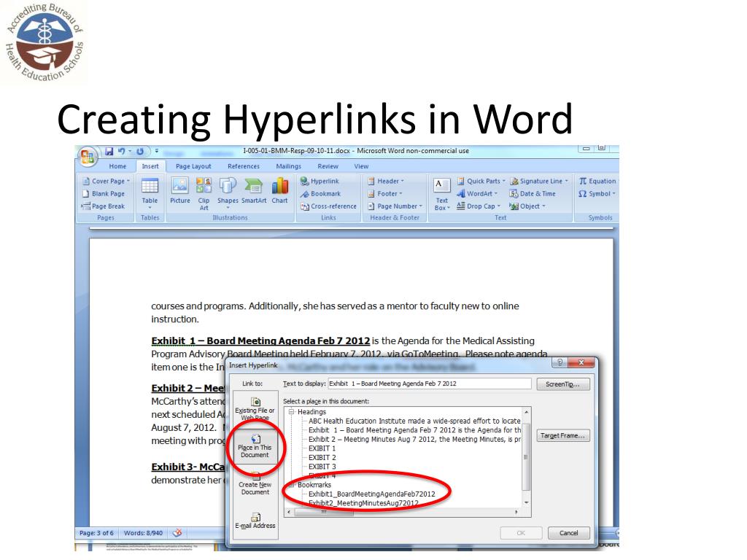Click the Redo icon in Quick Access
Image resolution: width=747 pixels, height=560 pixels.
click(x=140, y=151)
